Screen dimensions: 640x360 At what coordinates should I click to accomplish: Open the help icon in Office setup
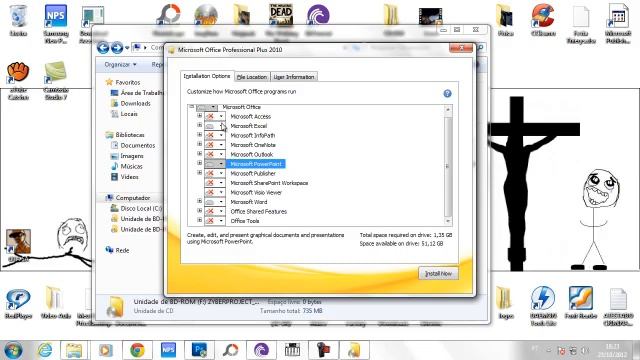(447, 93)
